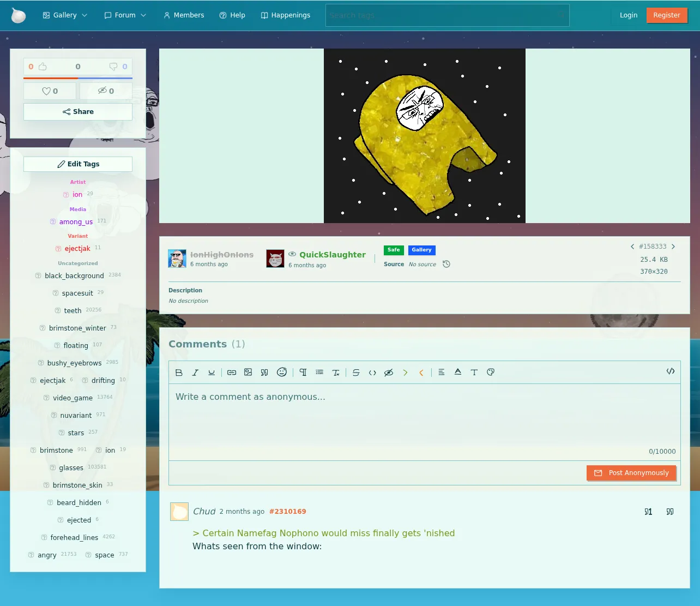The image size is (700, 606).
Task: Expand the Forum menu
Action: coord(125,15)
